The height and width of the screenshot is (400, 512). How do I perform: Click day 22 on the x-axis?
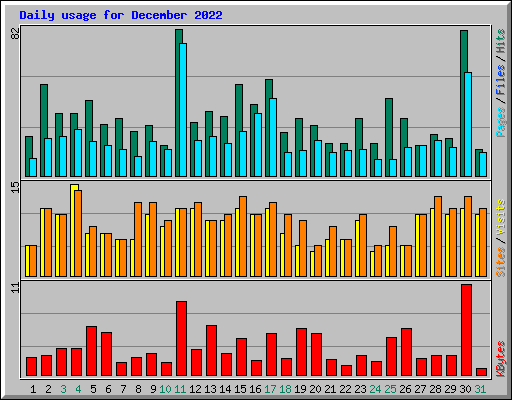tap(345, 389)
